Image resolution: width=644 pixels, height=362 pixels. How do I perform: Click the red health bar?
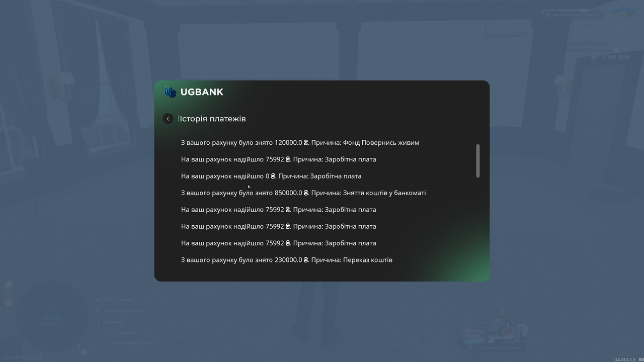click(594, 44)
